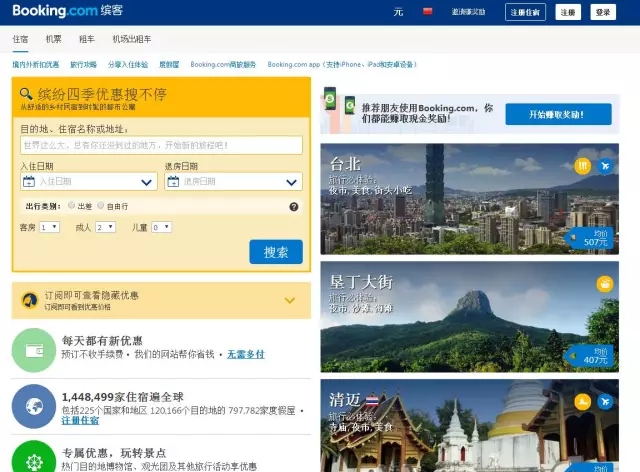Click the blue airplane icon on 台北 card
This screenshot has height=472, width=640.
[605, 166]
